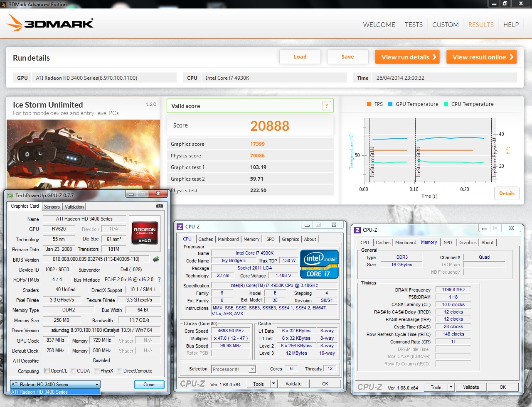Click OK button in CPU-Z Memory window
The height and width of the screenshot is (407, 532).
(503, 387)
